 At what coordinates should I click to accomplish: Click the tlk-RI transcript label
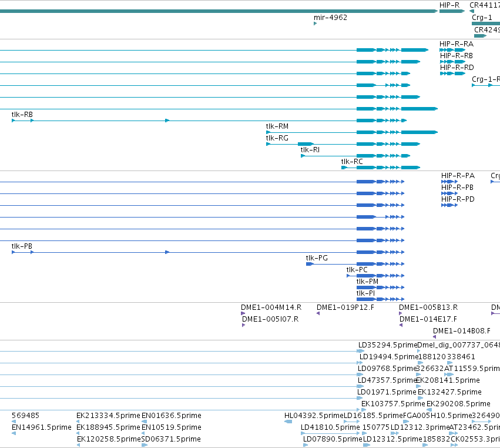coord(310,150)
